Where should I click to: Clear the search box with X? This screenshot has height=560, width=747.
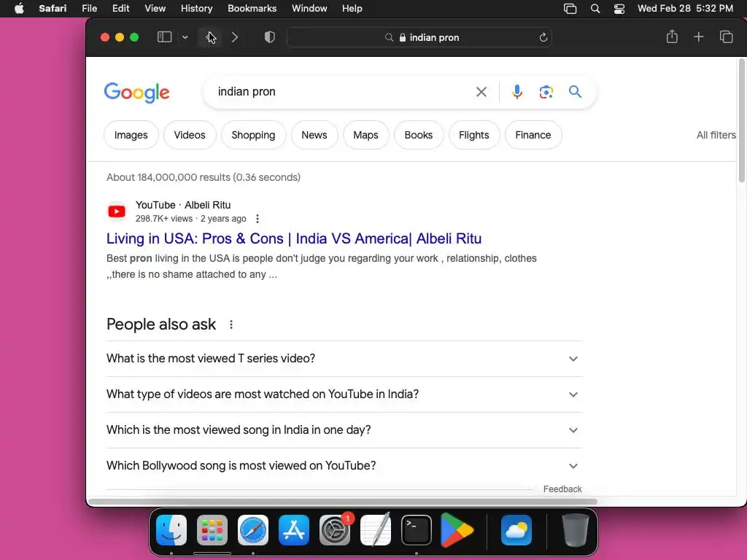click(x=481, y=91)
